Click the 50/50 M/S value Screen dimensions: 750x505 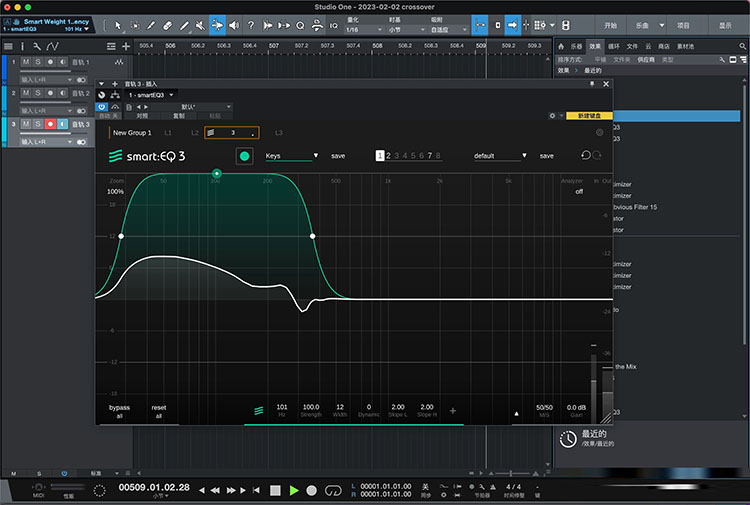(x=544, y=408)
